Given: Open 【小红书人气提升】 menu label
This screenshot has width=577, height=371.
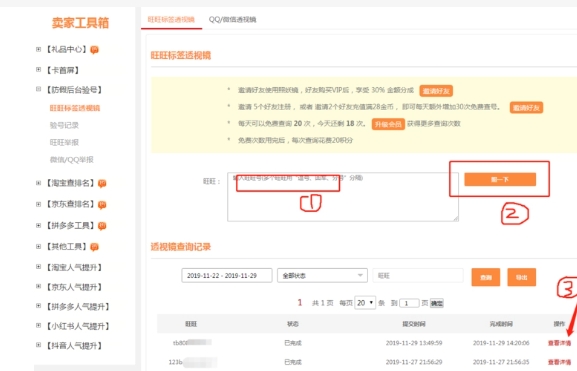Looking at the screenshot, I should click(78, 326).
